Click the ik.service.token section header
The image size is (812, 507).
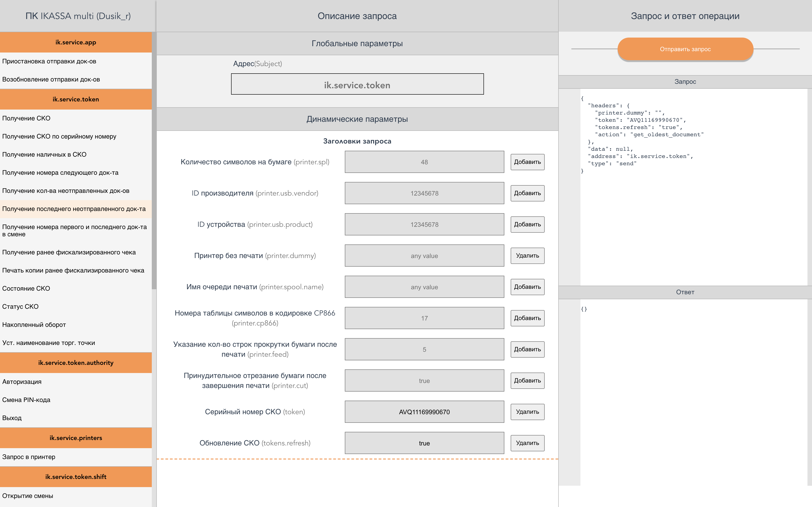[76, 99]
